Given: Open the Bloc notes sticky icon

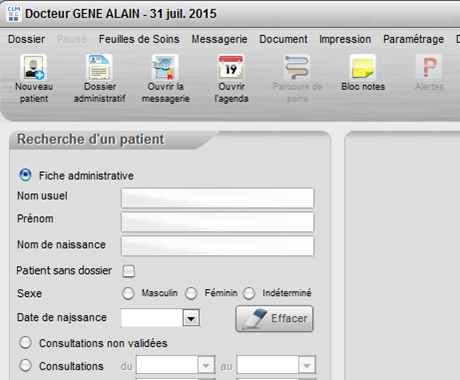Looking at the screenshot, I should tap(363, 67).
